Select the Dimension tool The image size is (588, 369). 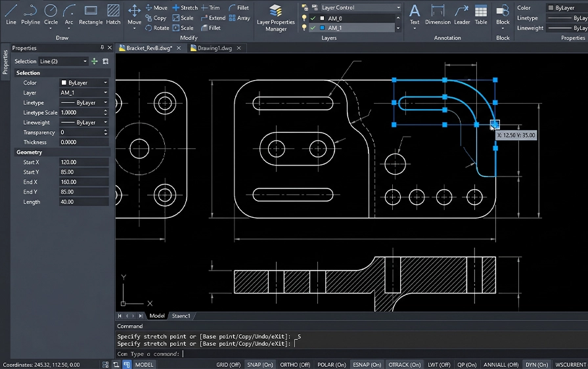tap(438, 14)
